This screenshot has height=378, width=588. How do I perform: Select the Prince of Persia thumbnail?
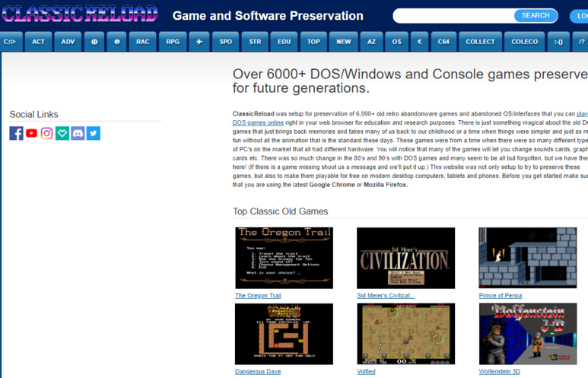[528, 258]
